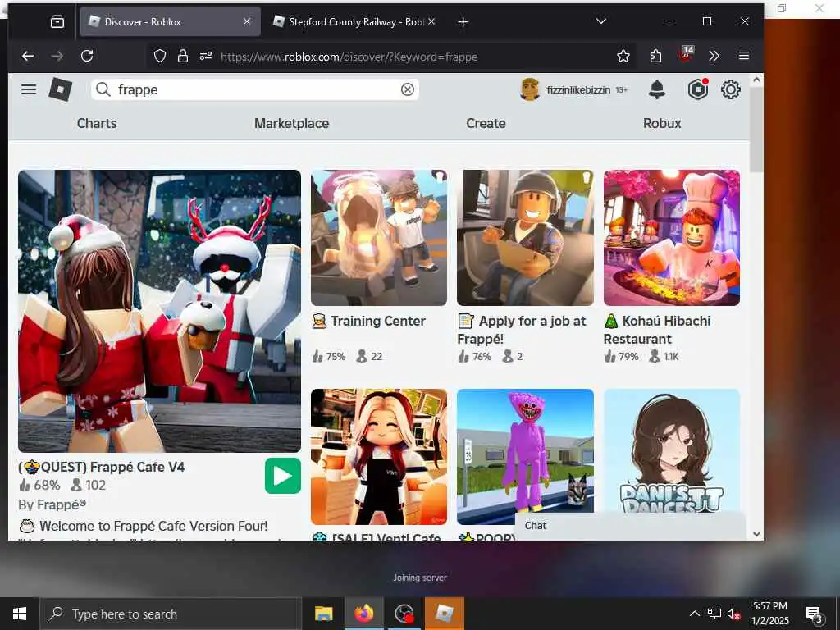
Task: Open the Roblox hamburger navigation menu
Action: point(29,89)
